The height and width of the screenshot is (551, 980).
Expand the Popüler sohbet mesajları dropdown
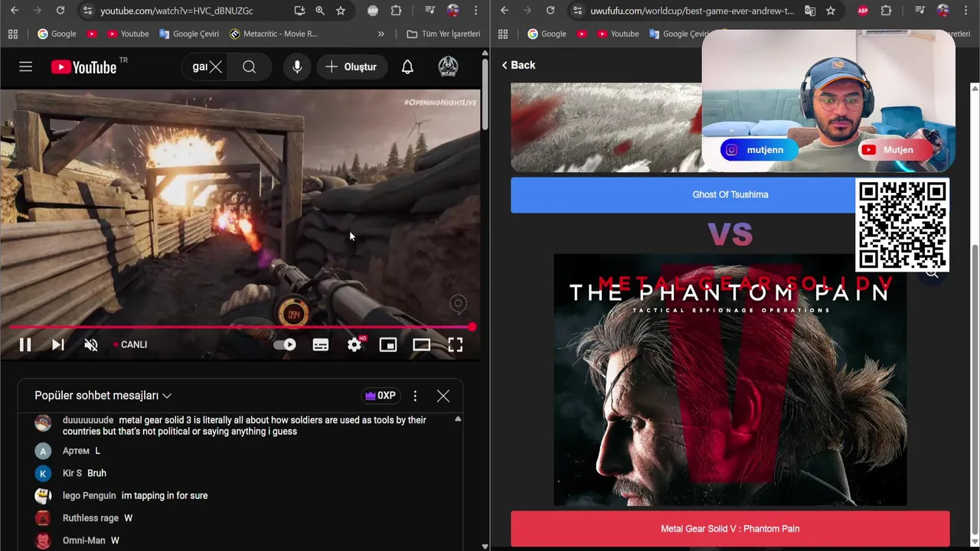pyautogui.click(x=103, y=396)
